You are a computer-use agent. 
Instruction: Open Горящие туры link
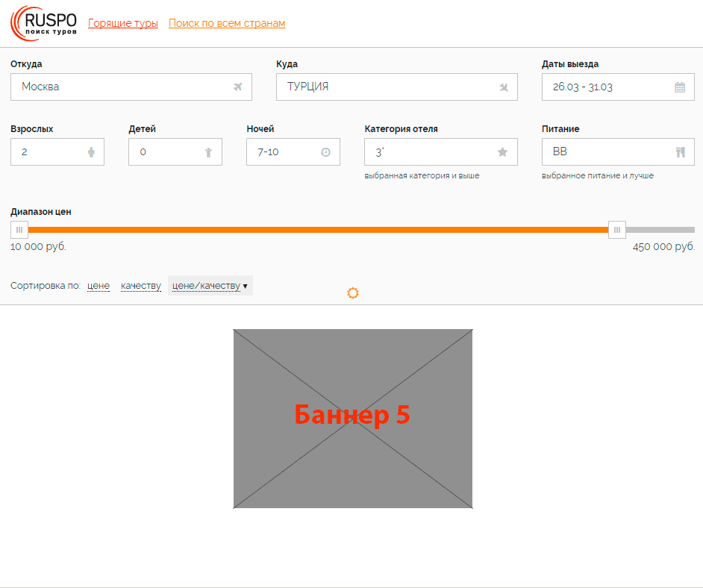click(123, 23)
